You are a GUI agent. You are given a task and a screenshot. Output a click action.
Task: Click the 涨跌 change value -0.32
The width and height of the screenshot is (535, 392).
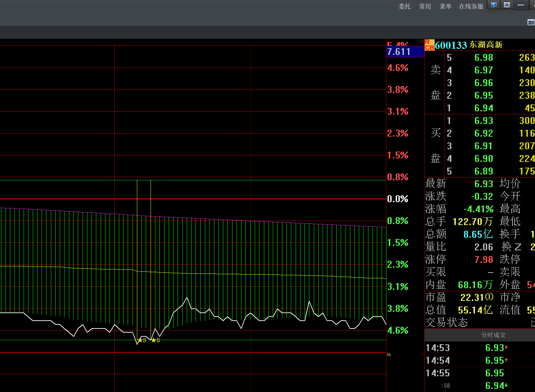[482, 197]
